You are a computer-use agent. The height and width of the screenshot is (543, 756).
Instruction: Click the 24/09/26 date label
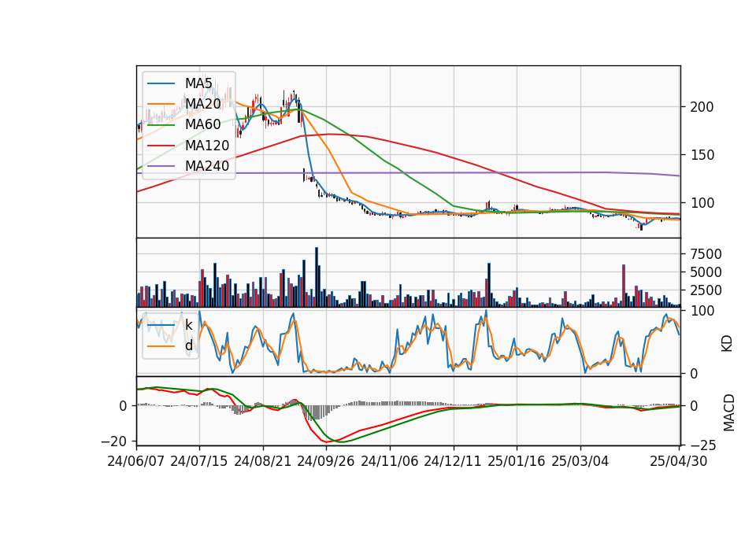coord(326,461)
